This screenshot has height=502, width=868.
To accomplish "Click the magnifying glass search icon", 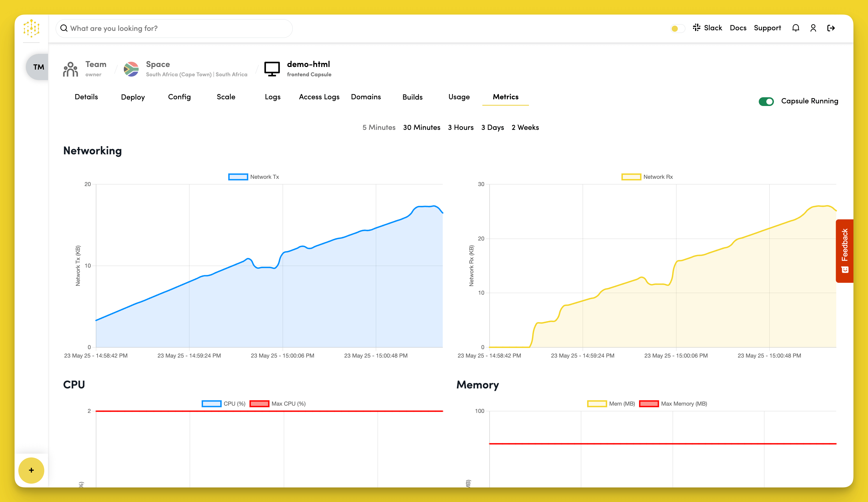I will click(x=64, y=28).
